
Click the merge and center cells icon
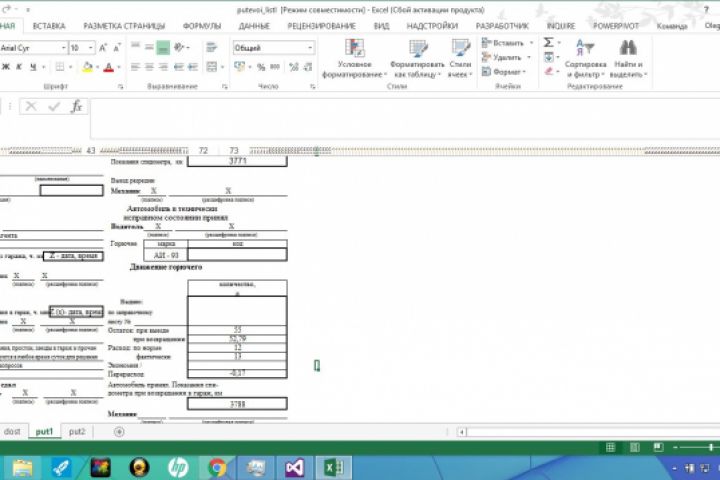211,67
